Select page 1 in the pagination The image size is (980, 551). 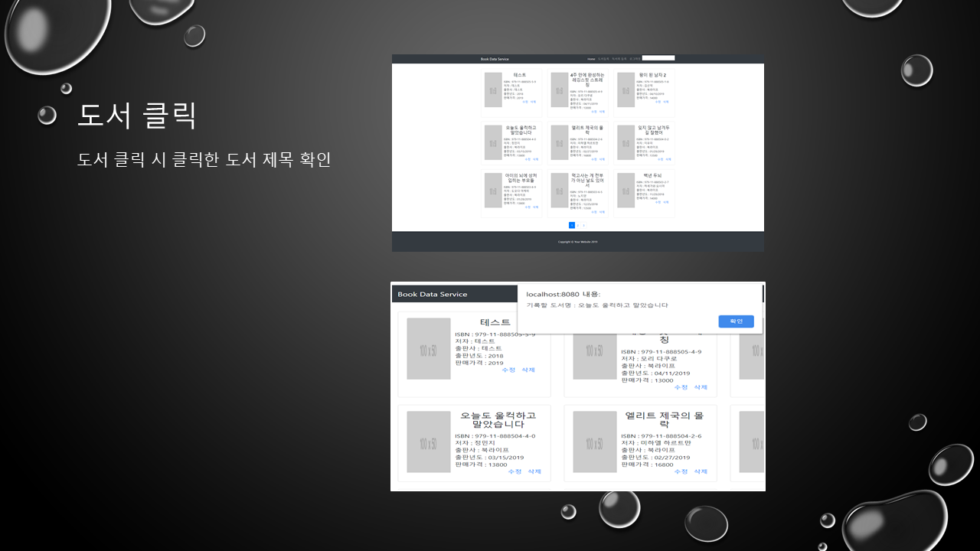pyautogui.click(x=572, y=225)
